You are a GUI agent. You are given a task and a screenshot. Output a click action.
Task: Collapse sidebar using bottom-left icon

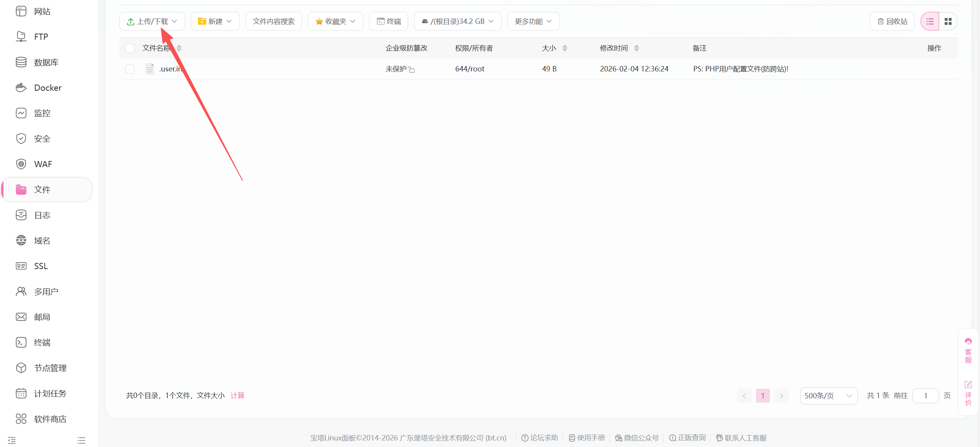pyautogui.click(x=12, y=440)
